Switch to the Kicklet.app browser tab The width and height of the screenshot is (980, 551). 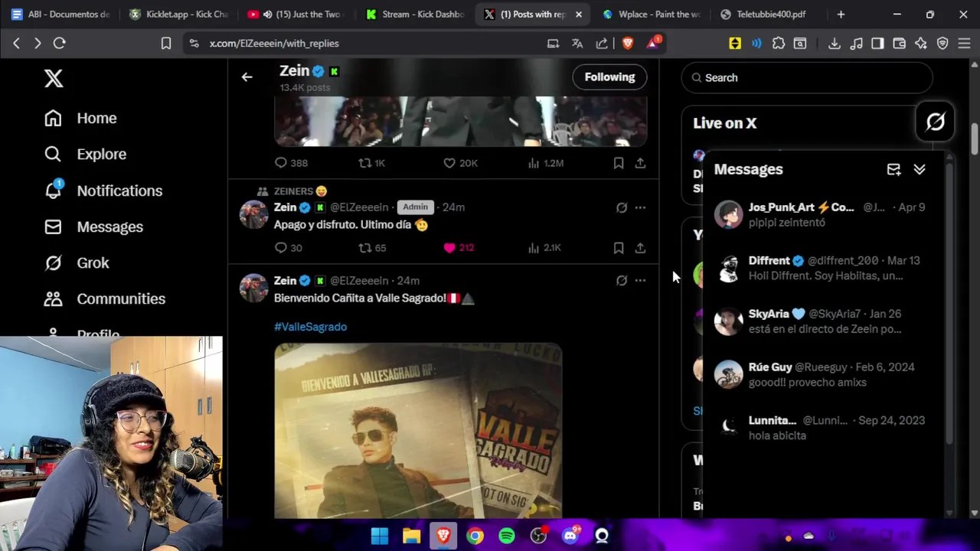coord(178,14)
